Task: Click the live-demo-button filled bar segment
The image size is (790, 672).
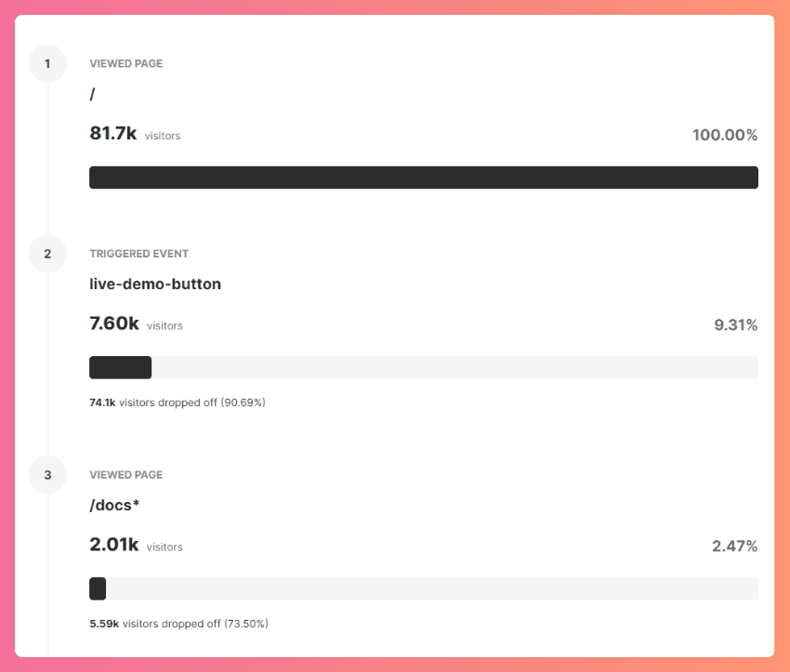Action: (x=120, y=367)
